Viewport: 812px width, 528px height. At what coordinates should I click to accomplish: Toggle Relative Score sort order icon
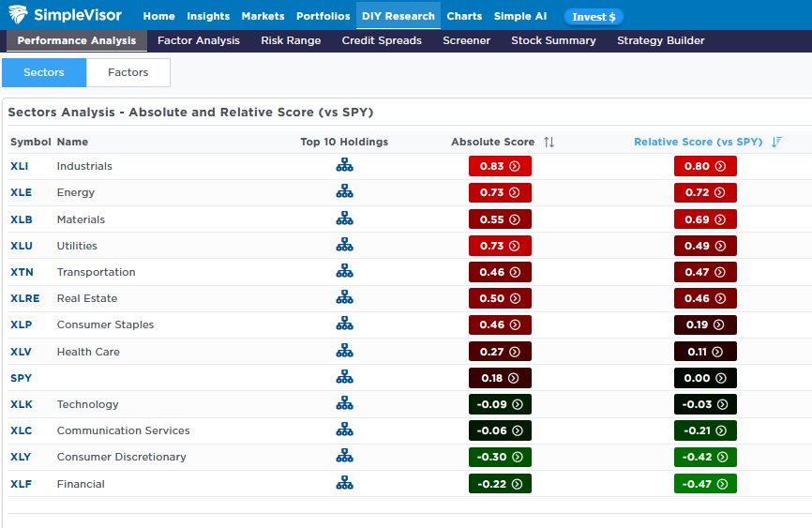pos(776,143)
